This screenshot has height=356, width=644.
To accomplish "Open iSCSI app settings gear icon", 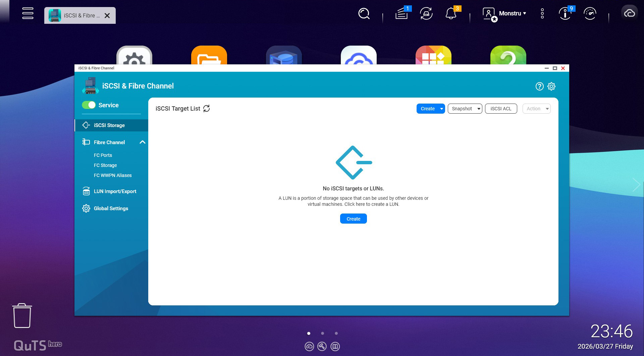I will [551, 86].
